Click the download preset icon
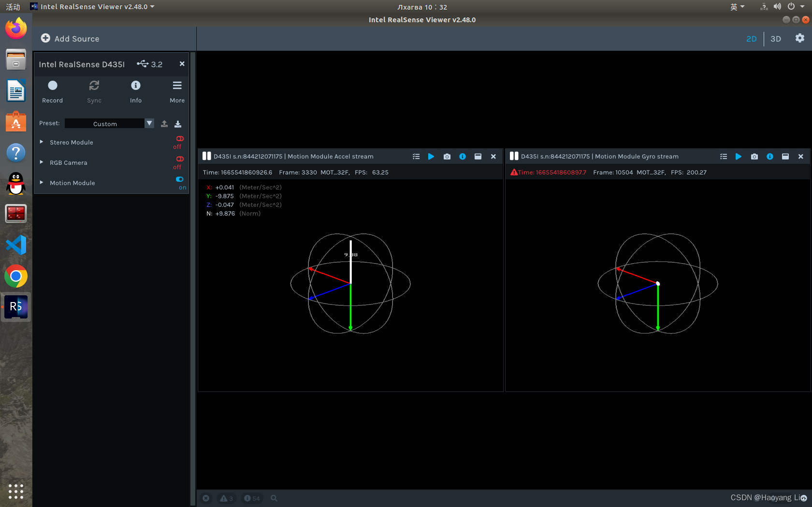The height and width of the screenshot is (507, 812). click(x=178, y=124)
